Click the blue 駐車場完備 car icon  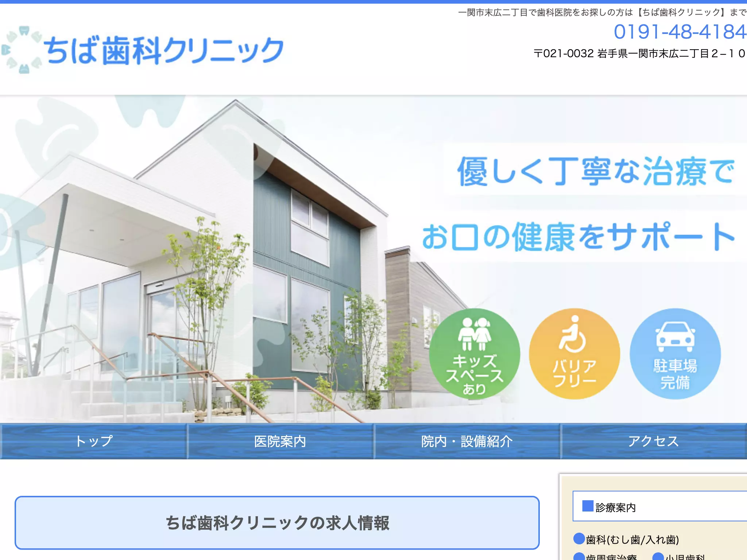(x=675, y=354)
